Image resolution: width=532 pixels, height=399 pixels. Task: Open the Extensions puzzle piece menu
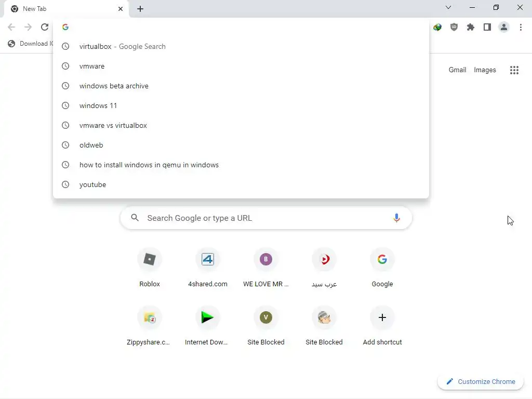click(471, 27)
